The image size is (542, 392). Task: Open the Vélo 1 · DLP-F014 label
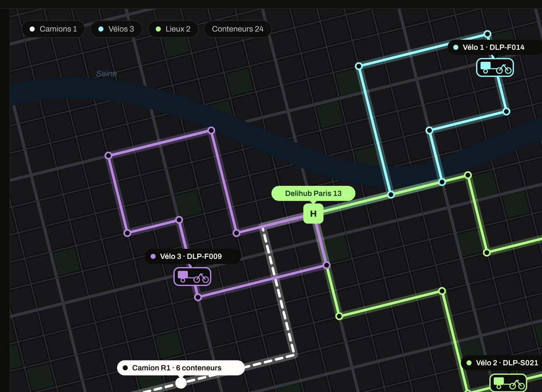(x=494, y=47)
